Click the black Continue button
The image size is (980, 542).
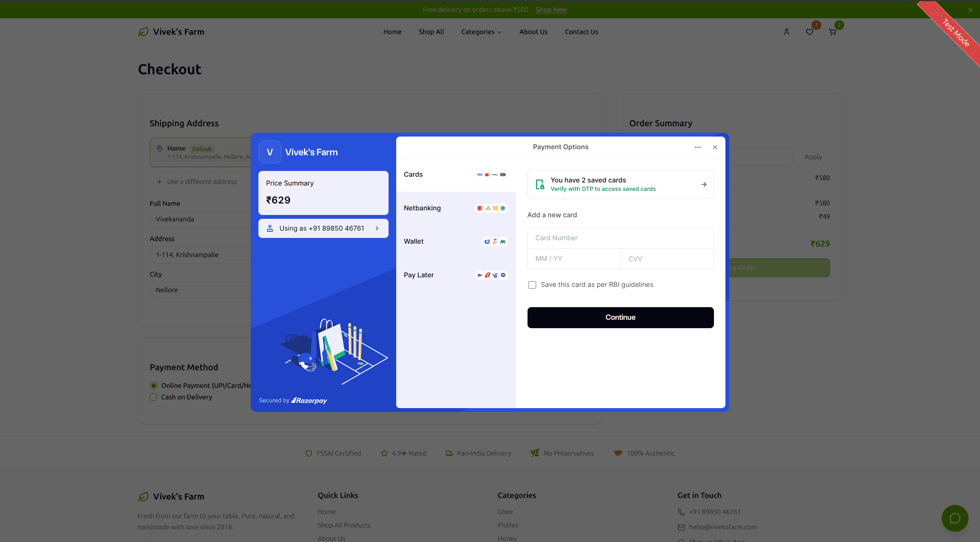pos(620,317)
